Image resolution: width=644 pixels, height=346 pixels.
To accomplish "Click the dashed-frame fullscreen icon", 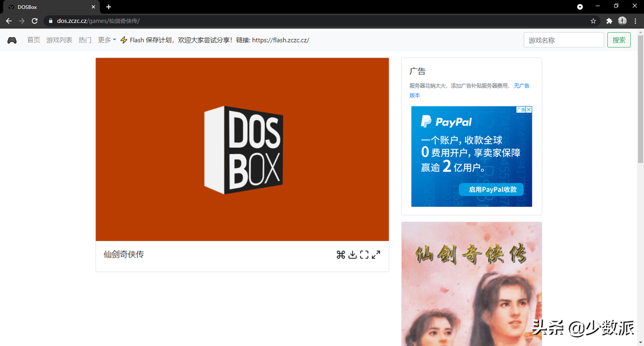I will 364,255.
